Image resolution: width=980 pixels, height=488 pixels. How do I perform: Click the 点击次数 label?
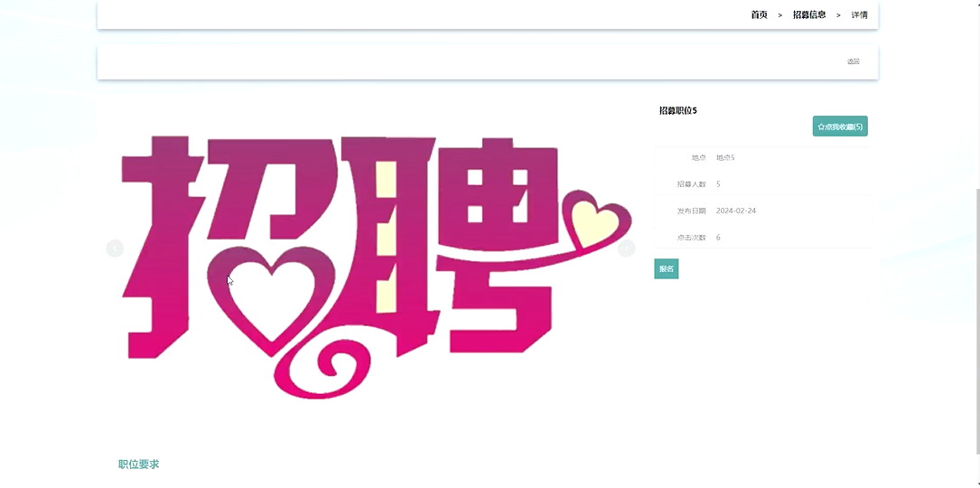(x=691, y=238)
